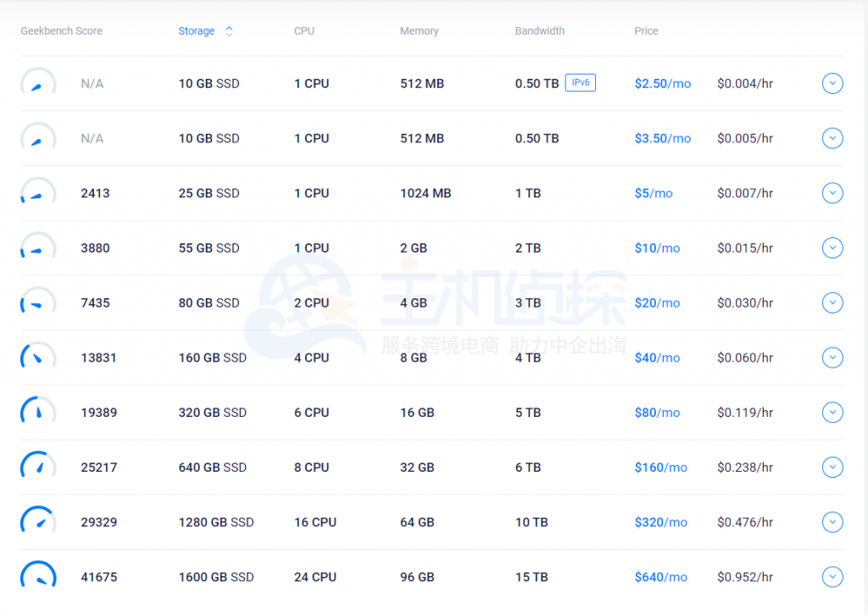Screen dimensions: 868x616
Task: Click the $640/mo price link
Action: click(659, 577)
